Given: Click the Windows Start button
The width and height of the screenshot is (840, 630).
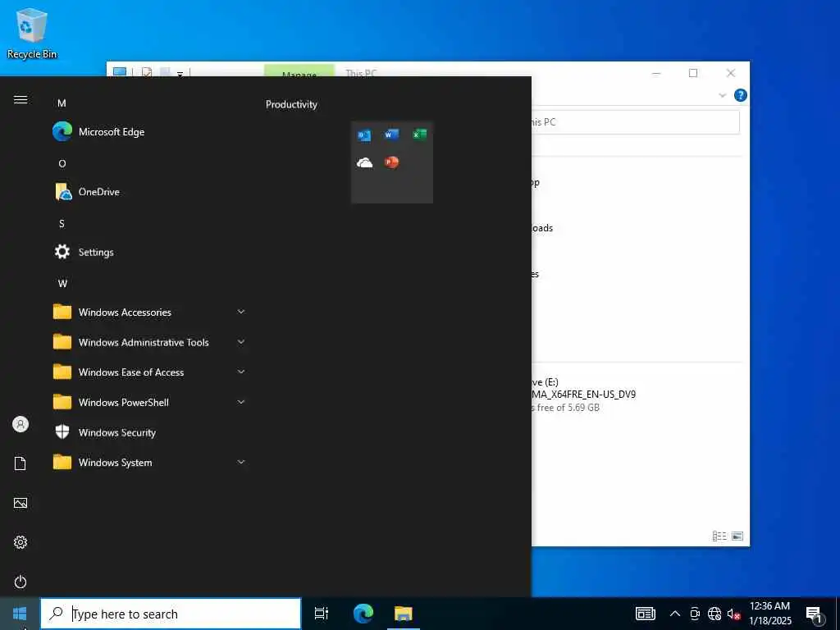Looking at the screenshot, I should 20,614.
